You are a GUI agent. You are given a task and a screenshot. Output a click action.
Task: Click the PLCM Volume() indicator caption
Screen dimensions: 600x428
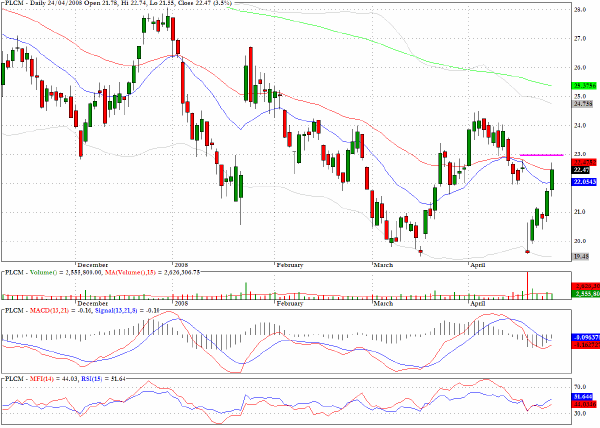click(102, 272)
